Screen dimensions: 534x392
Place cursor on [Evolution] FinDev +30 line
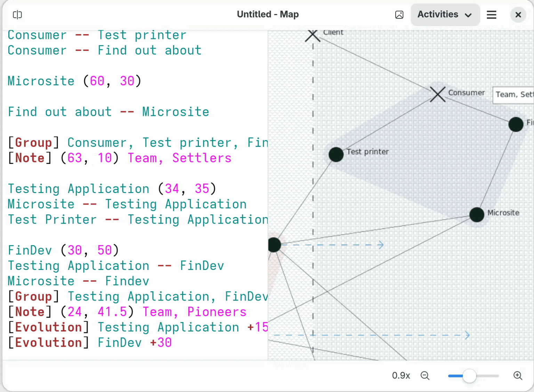coord(90,343)
